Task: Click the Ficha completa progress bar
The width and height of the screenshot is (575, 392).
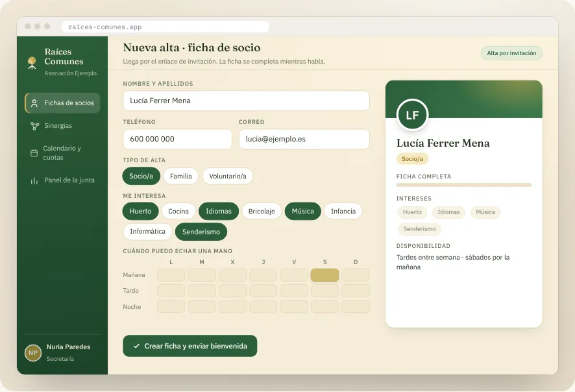Action: tap(464, 185)
